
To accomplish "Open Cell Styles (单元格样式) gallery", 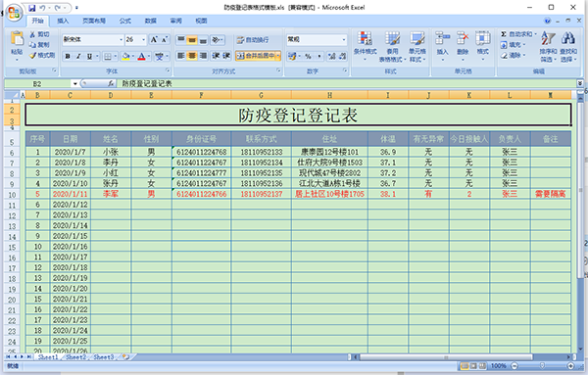I will (x=417, y=47).
